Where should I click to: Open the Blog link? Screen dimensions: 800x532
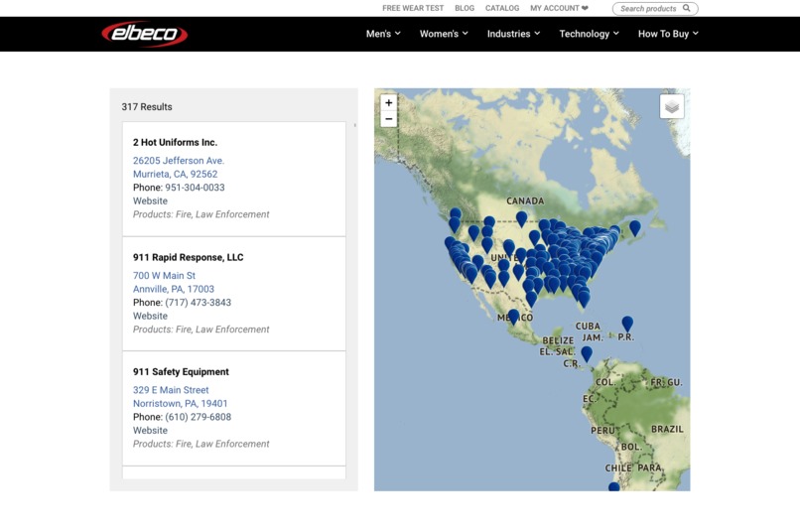coord(465,8)
